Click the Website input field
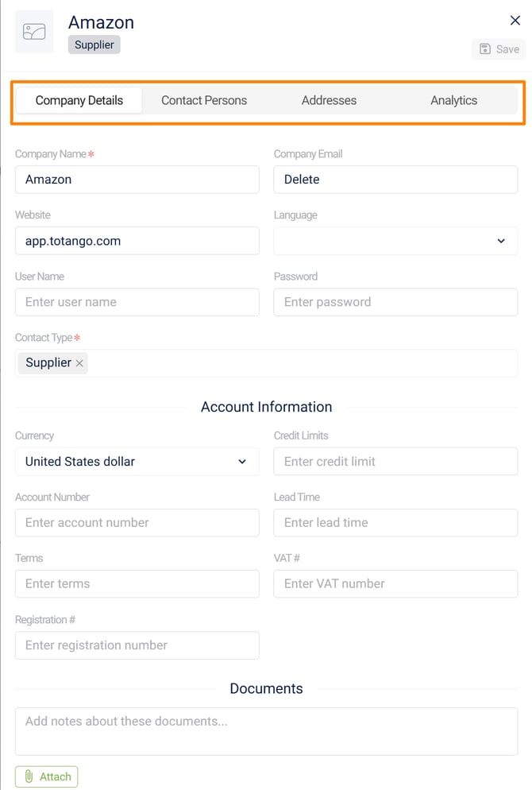 137,241
